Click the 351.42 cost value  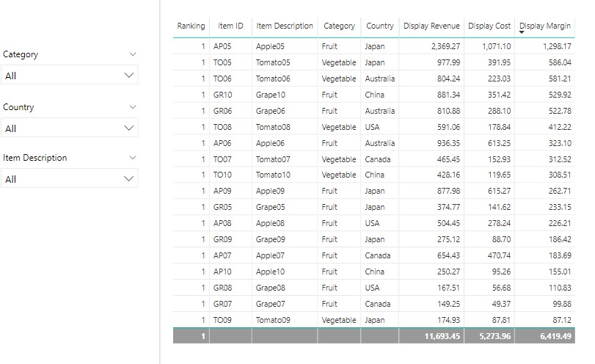coord(499,95)
